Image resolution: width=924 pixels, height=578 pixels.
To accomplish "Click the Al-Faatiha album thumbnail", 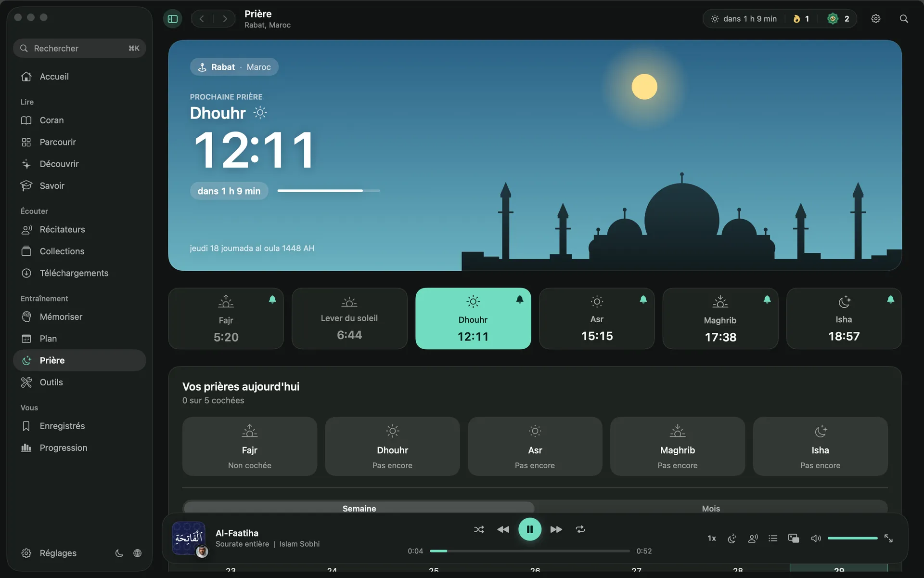I will coord(189,538).
